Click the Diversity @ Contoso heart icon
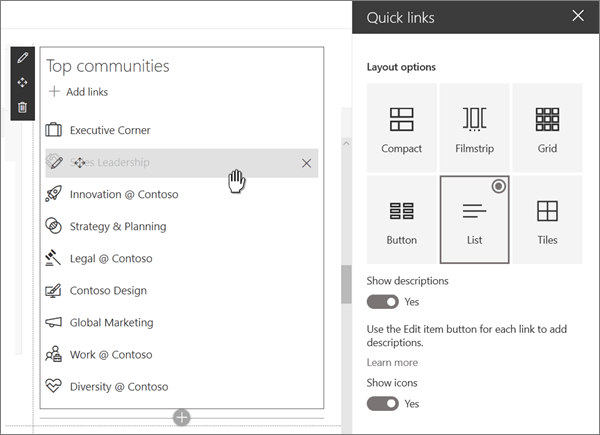Viewport: 600px width, 435px height. point(53,386)
